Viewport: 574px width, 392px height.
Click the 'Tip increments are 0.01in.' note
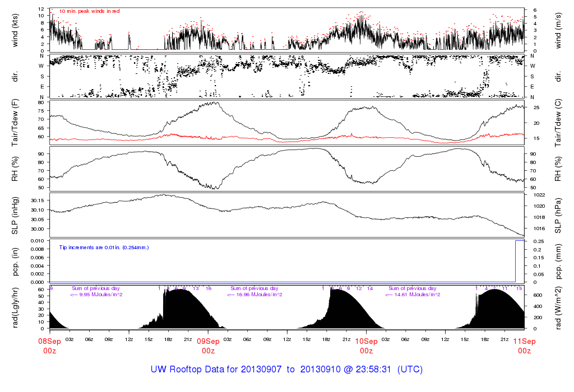tap(90, 248)
